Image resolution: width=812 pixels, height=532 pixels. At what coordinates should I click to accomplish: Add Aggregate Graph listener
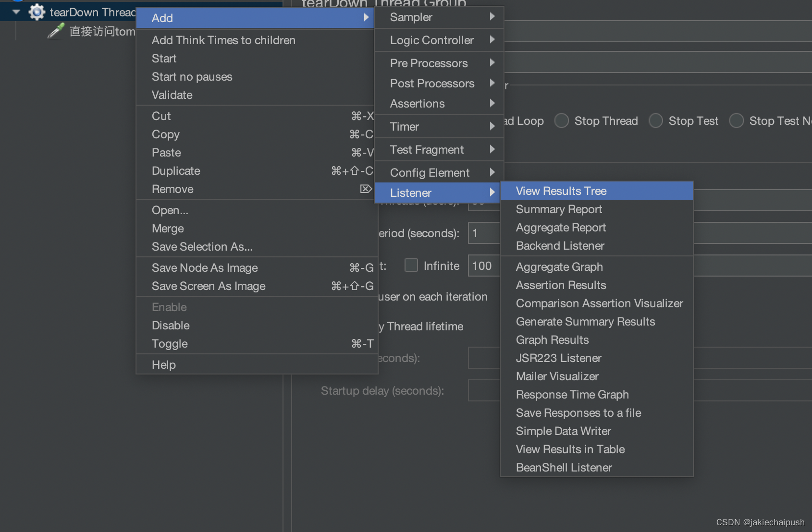pyautogui.click(x=597, y=267)
